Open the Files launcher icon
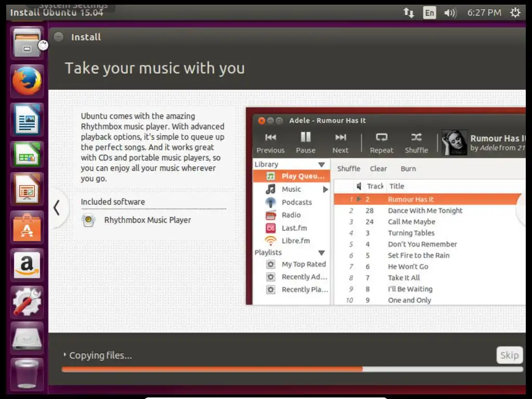The image size is (532, 399). [27, 43]
